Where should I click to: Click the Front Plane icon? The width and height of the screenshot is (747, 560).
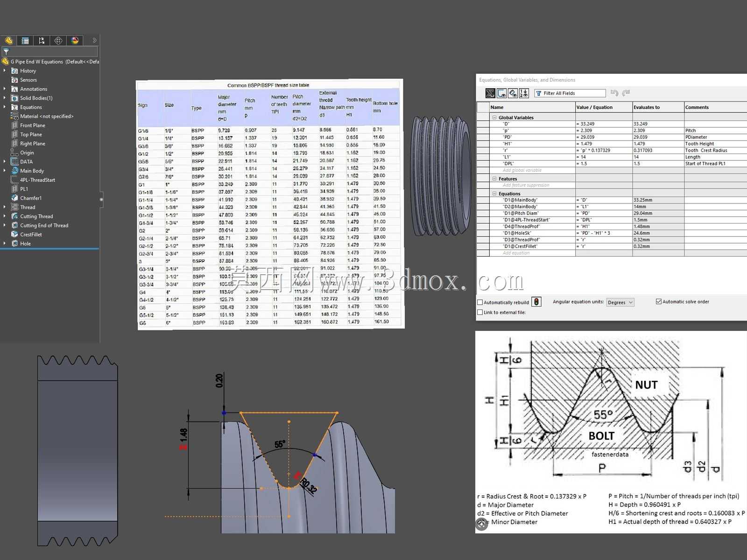[15, 125]
